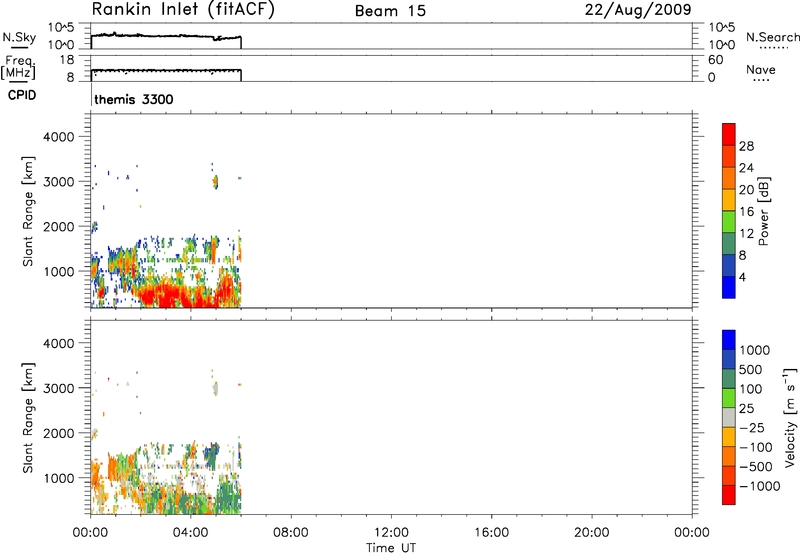Click the 'Beam 15' label
Image resolution: width=800 pixels, height=554 pixels.
[x=390, y=11]
